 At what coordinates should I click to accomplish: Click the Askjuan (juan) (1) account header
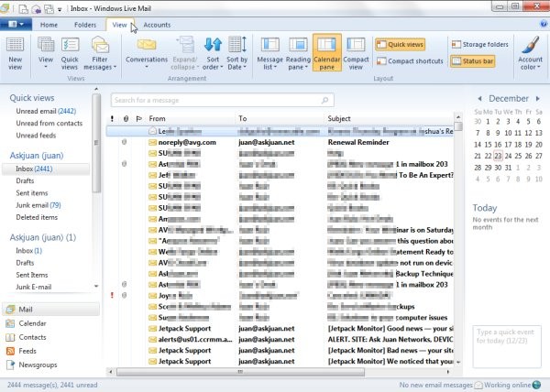(43, 237)
